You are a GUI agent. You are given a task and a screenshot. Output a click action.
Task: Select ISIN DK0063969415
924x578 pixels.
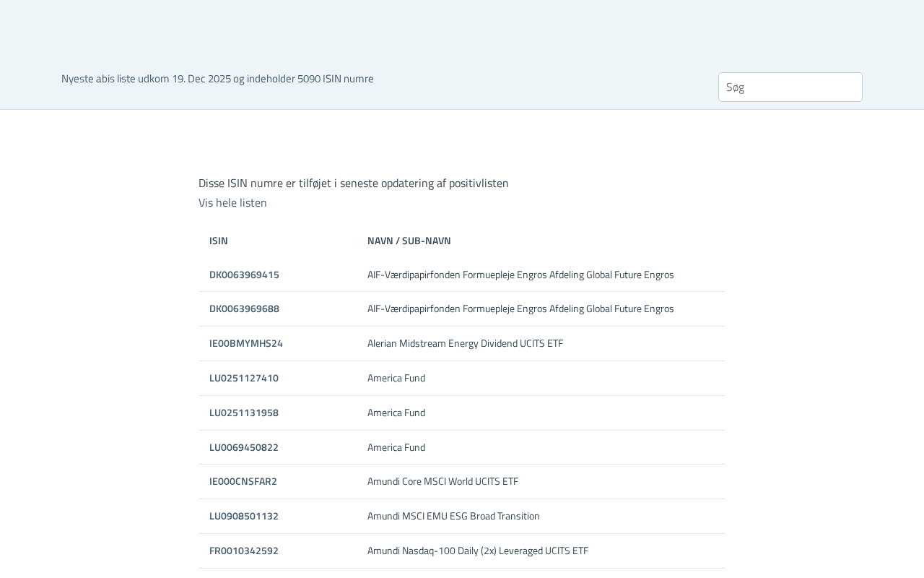point(244,275)
